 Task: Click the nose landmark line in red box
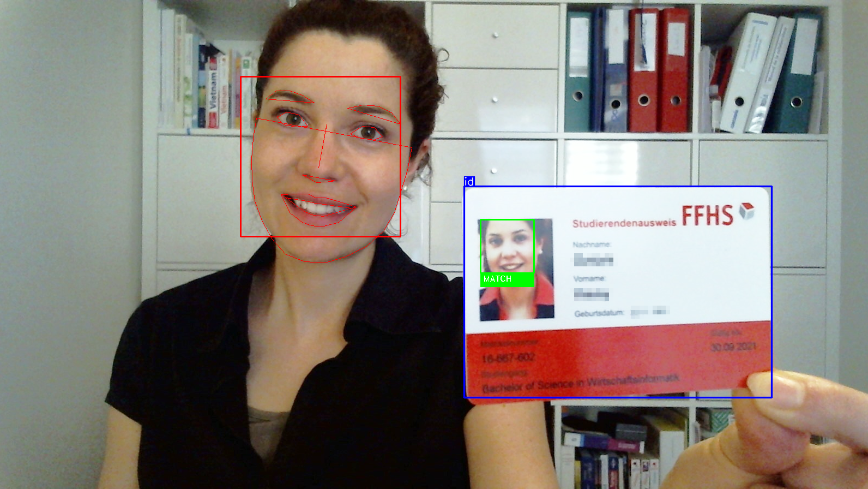(x=323, y=147)
